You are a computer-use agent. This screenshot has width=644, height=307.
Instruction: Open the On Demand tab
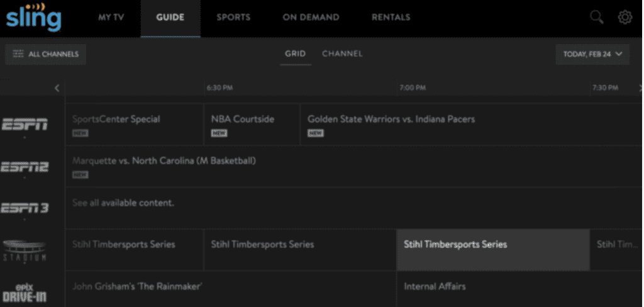(x=311, y=17)
